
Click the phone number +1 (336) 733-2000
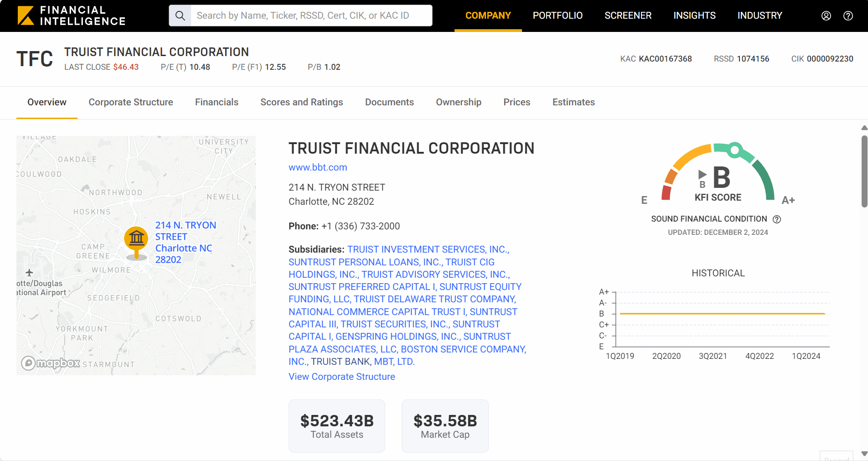[x=361, y=226]
